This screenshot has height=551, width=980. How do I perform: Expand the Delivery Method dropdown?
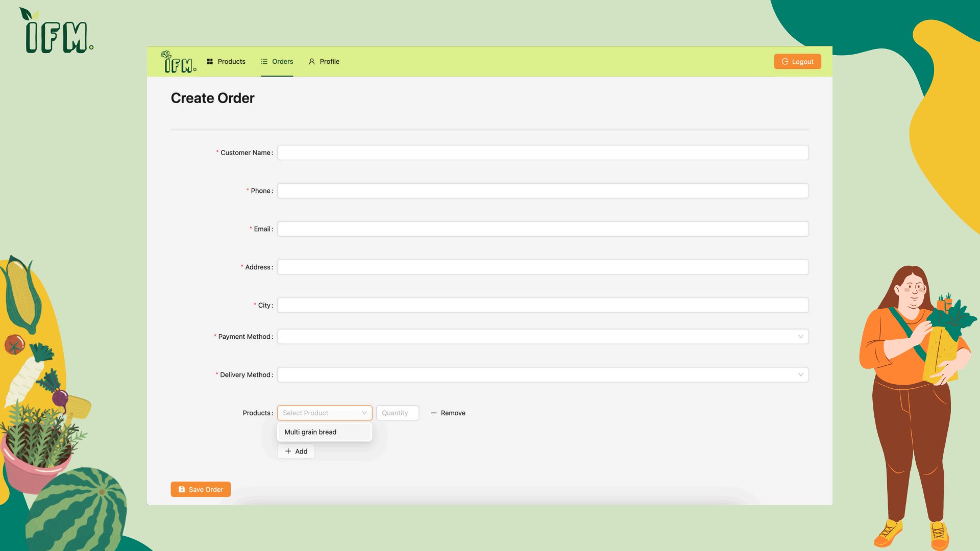(542, 375)
